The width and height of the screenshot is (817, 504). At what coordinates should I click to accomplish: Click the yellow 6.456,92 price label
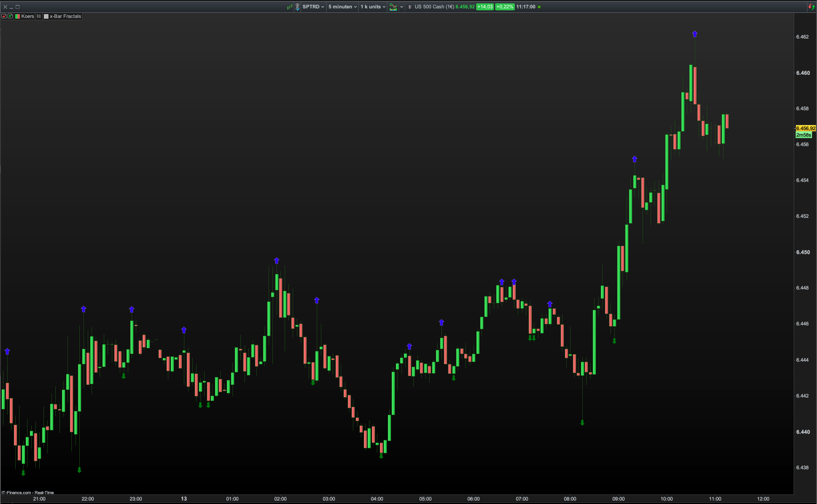[805, 128]
